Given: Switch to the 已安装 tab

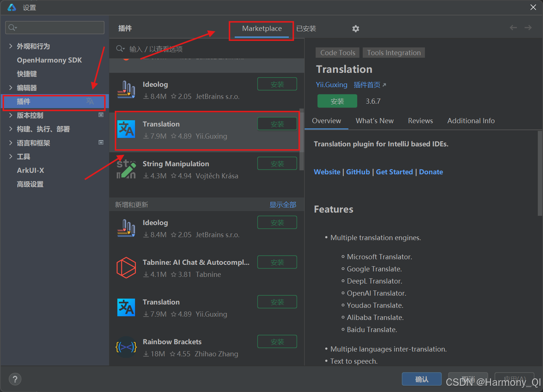Looking at the screenshot, I should coord(306,29).
